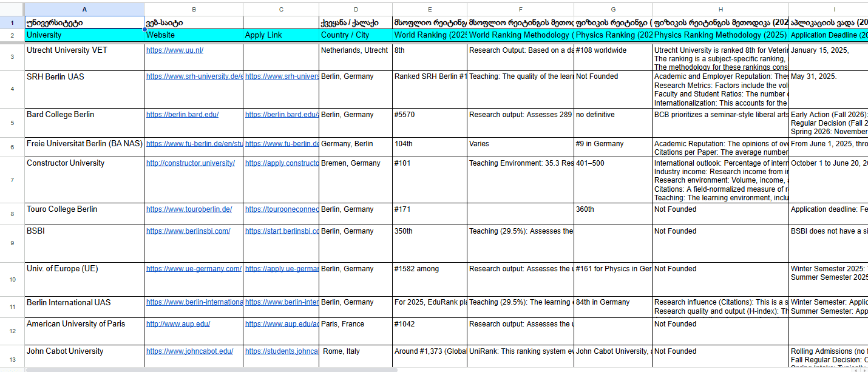Open SRH Berlin website link in column B
The height and width of the screenshot is (372, 868).
click(194, 77)
